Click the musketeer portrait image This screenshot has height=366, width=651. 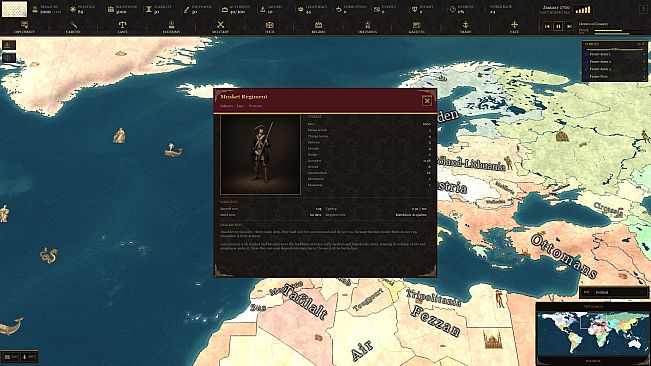(x=260, y=155)
